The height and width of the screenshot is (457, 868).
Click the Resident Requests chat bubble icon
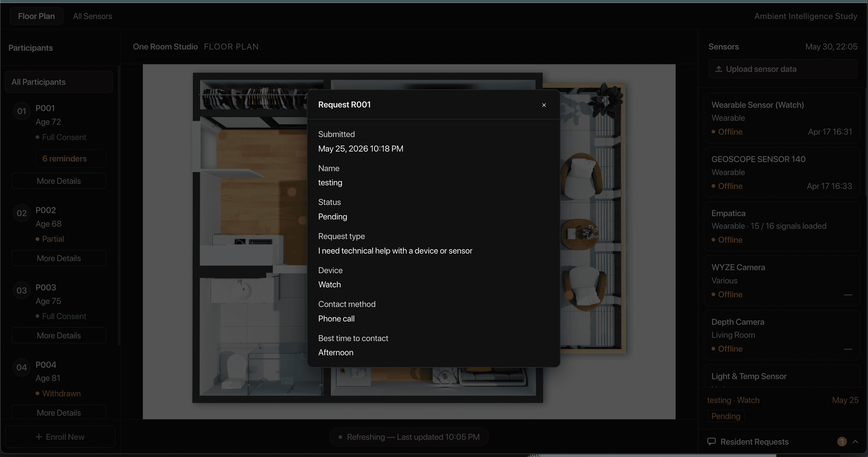711,442
